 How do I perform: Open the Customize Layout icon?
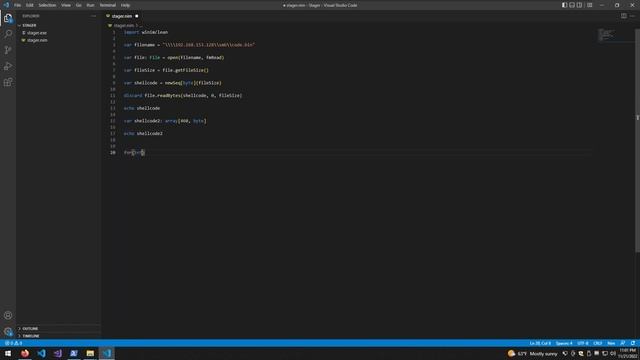click(x=590, y=5)
